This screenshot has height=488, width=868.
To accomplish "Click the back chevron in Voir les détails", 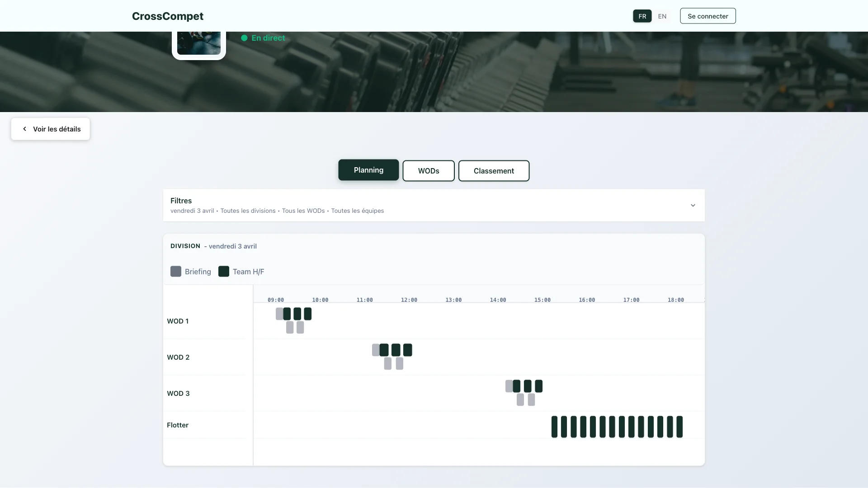I will pos(25,129).
